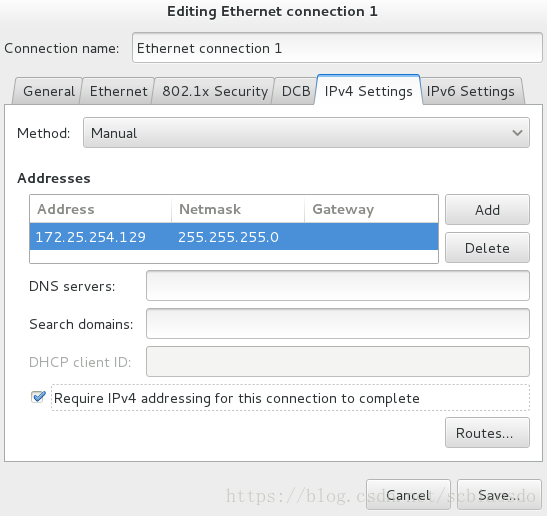The image size is (547, 516).
Task: Open the Routes dialog
Action: pos(487,433)
